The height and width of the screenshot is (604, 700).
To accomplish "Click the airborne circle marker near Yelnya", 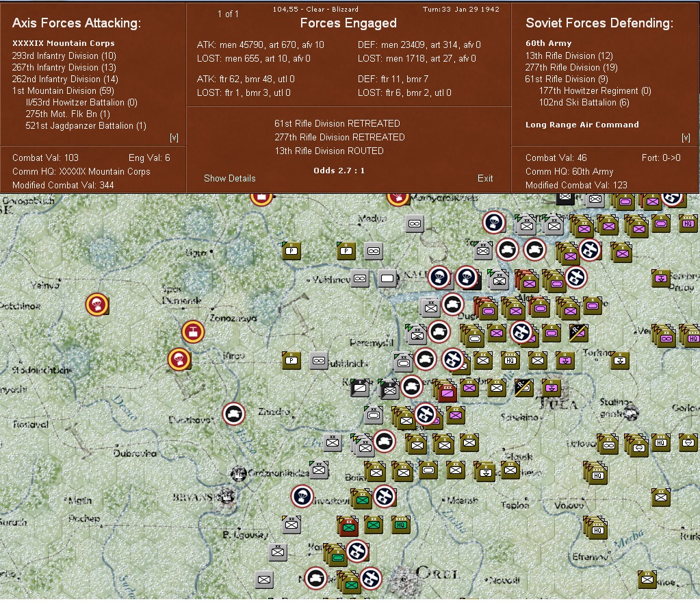I will click(x=97, y=305).
